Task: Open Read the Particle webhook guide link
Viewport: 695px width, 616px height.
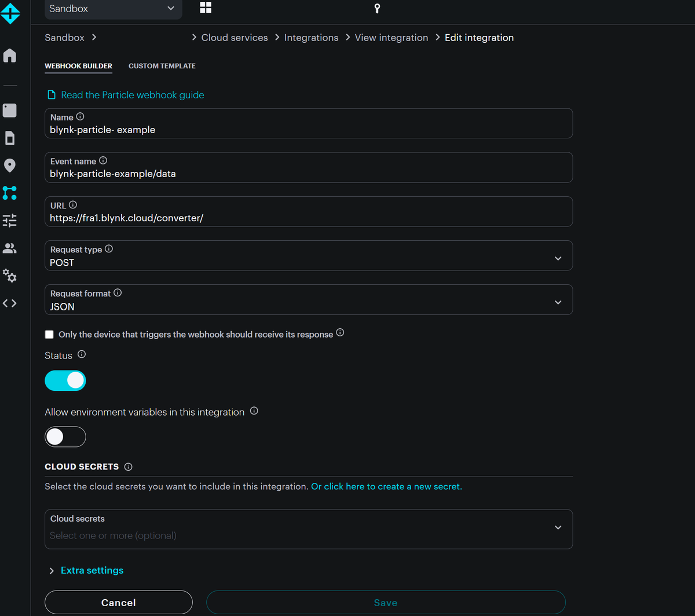Action: point(133,95)
